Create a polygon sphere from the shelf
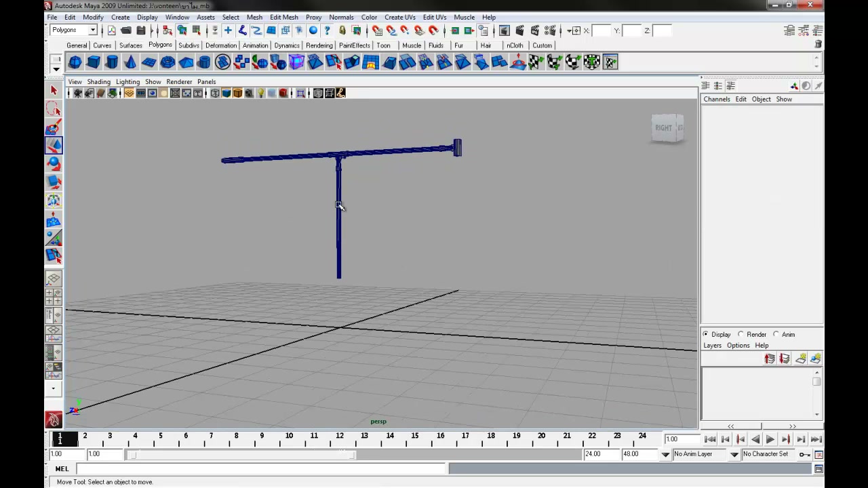The width and height of the screenshot is (868, 488). point(75,62)
